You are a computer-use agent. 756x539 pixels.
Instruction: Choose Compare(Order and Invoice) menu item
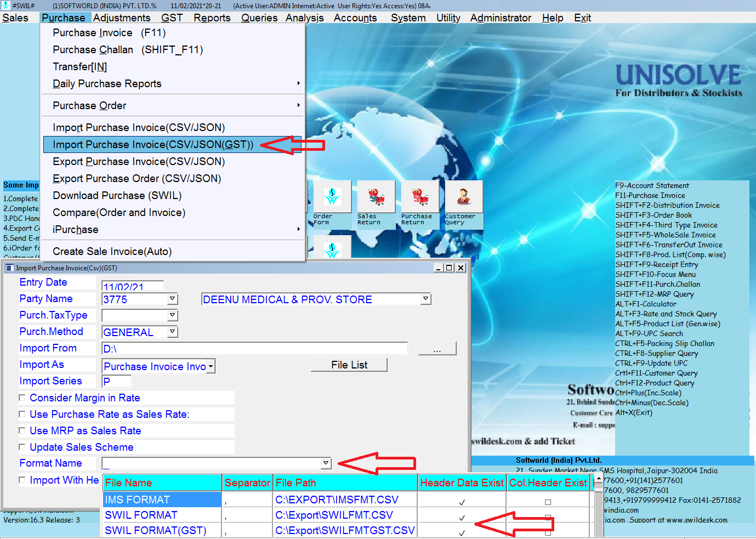pos(173,213)
